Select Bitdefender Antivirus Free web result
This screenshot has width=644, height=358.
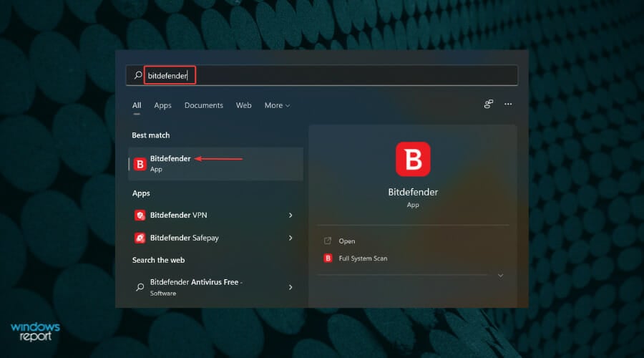tap(215, 287)
